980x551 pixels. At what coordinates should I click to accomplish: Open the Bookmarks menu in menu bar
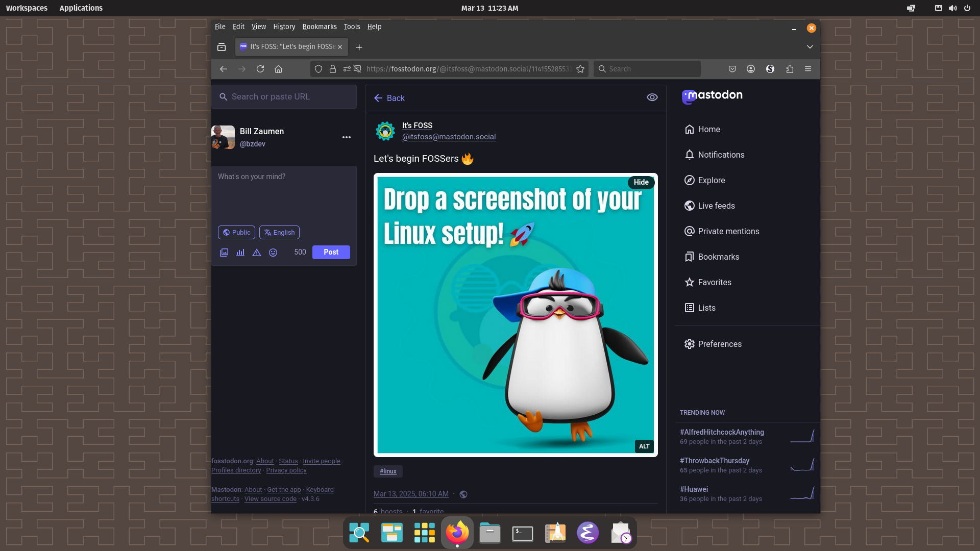coord(319,27)
